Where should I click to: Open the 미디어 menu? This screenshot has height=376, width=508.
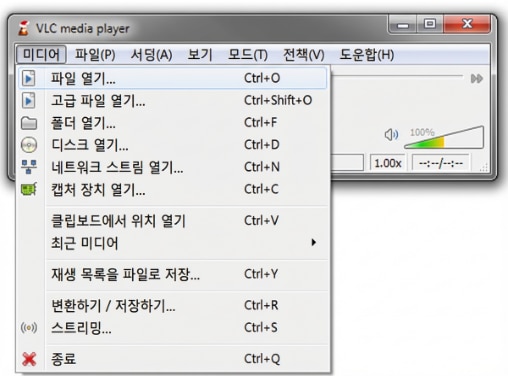click(x=41, y=54)
